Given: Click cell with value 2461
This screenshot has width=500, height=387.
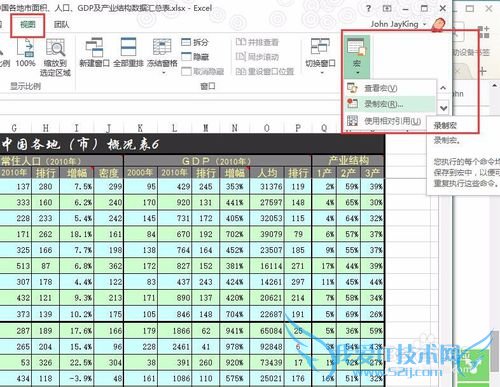Looking at the screenshot, I should [x=174, y=347].
